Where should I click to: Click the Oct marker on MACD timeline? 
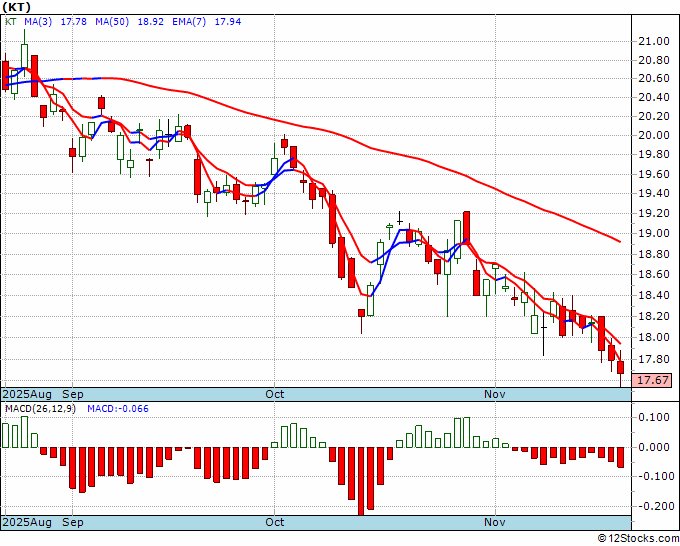275,522
